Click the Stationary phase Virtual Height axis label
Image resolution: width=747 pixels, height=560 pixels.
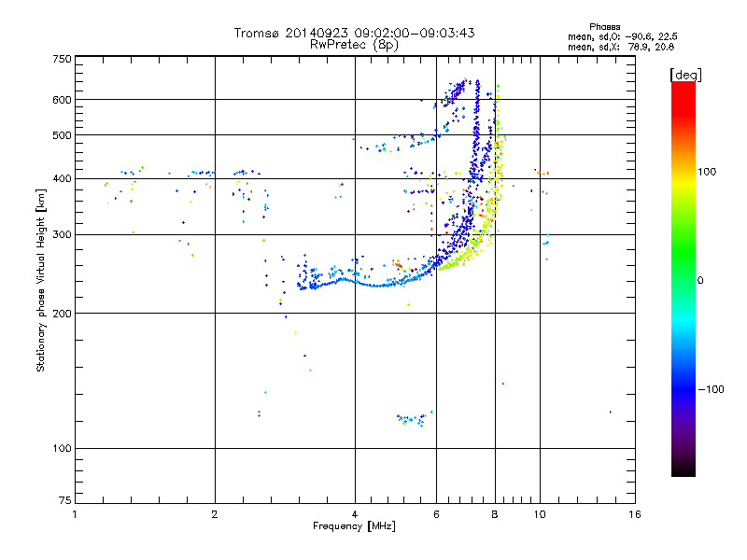41,280
